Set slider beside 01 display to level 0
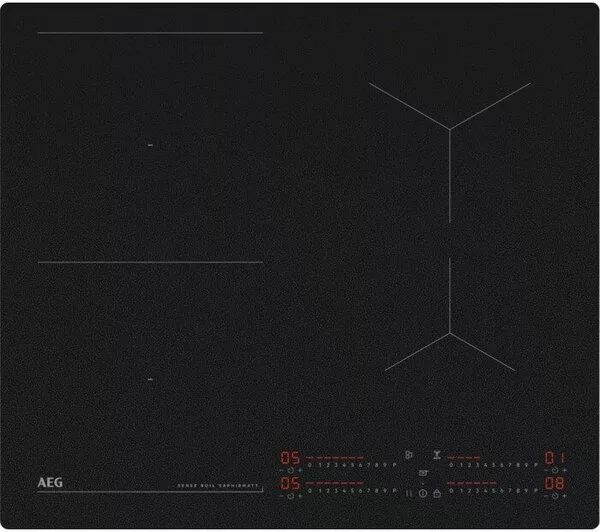This screenshot has width=600, height=532. [x=451, y=465]
